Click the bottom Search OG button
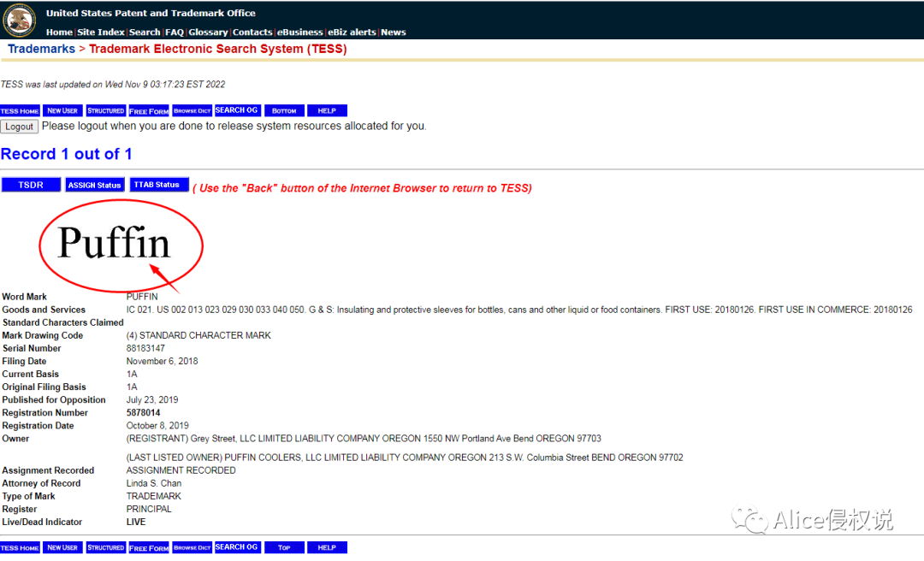Screen dimensions: 924x561 click(x=237, y=546)
